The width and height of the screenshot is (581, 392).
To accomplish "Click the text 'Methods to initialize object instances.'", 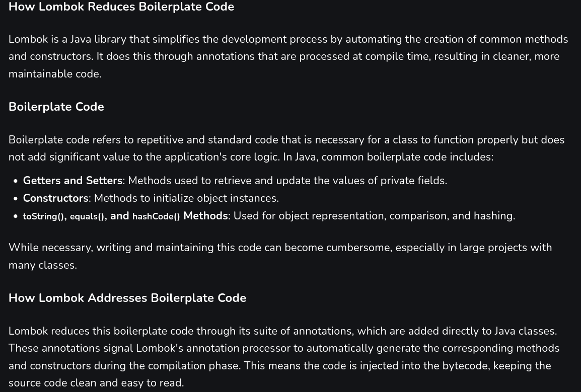I will point(186,198).
